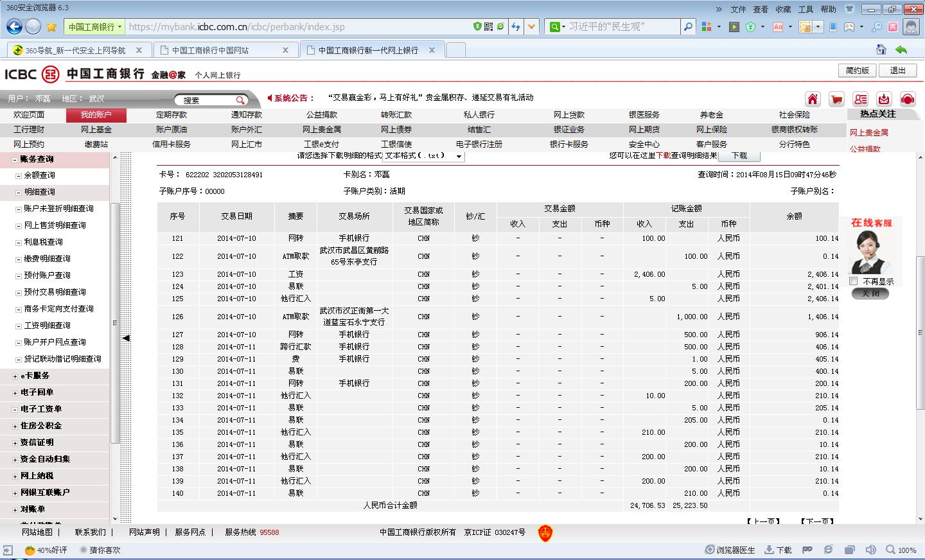Click the 下载 button for query results

(x=739, y=156)
